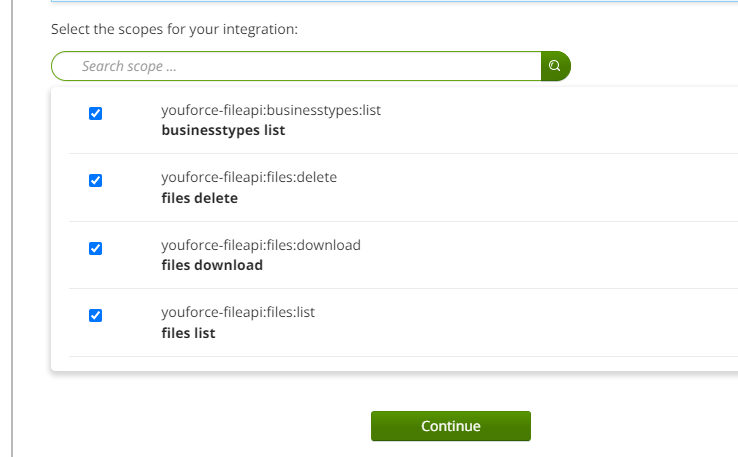
Task: Toggle the files delete scope checkbox
Action: (x=96, y=181)
